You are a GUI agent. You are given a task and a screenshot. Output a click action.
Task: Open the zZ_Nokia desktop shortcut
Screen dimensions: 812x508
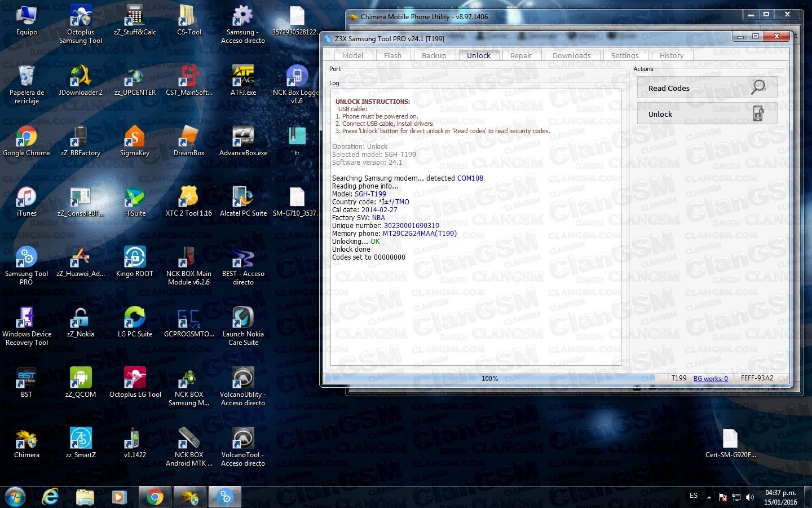tap(81, 322)
